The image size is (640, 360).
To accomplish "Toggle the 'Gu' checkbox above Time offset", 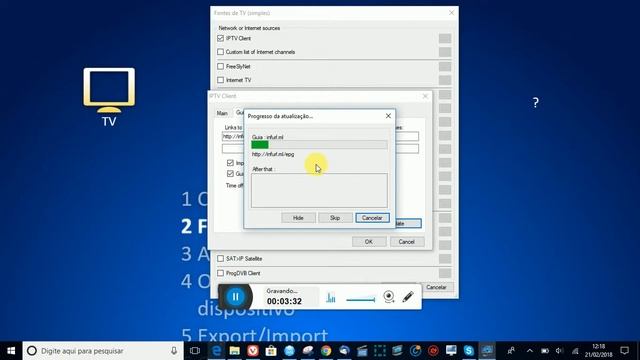I will 230,173.
